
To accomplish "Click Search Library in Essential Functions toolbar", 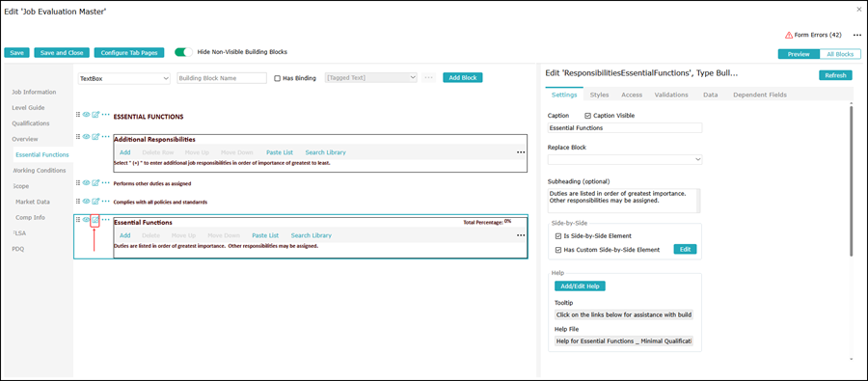I will [312, 235].
